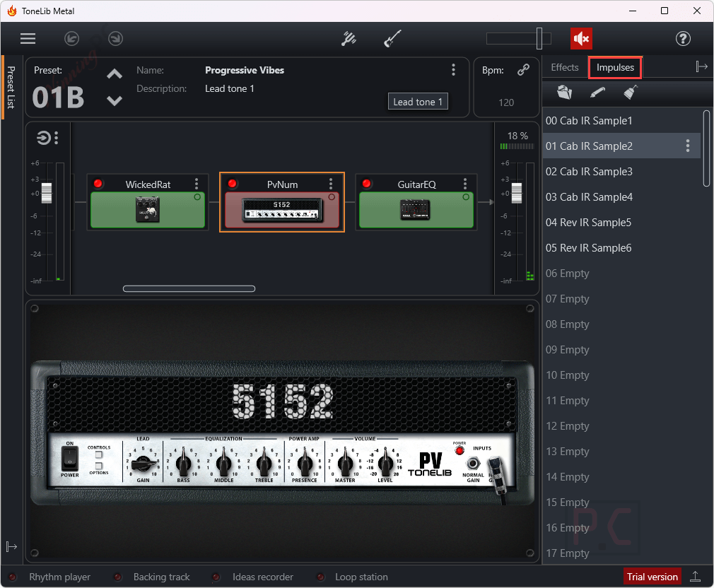The image size is (714, 588).
Task: Select 04 Rev IR Sample5
Action: 621,223
